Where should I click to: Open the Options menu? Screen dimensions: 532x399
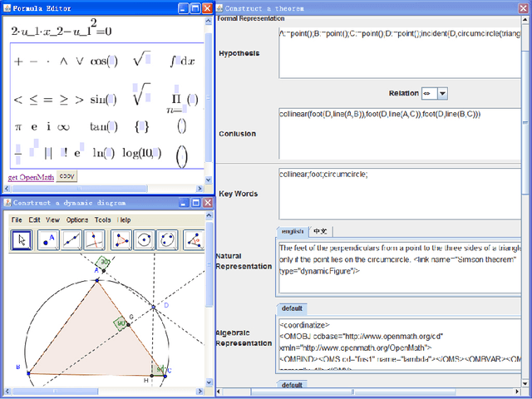pos(77,219)
